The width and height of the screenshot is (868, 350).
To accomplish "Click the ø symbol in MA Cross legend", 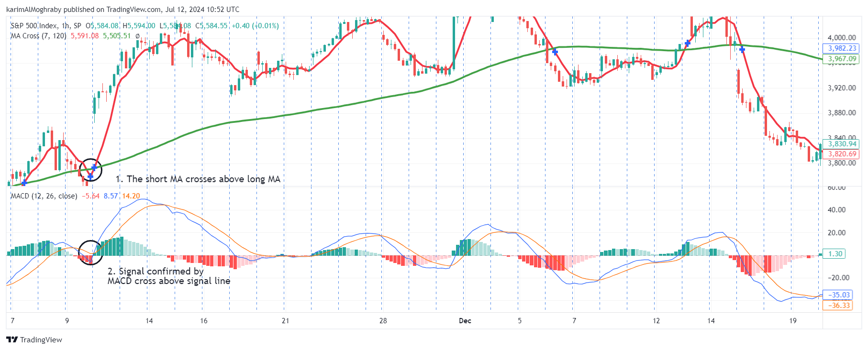I will tap(137, 36).
